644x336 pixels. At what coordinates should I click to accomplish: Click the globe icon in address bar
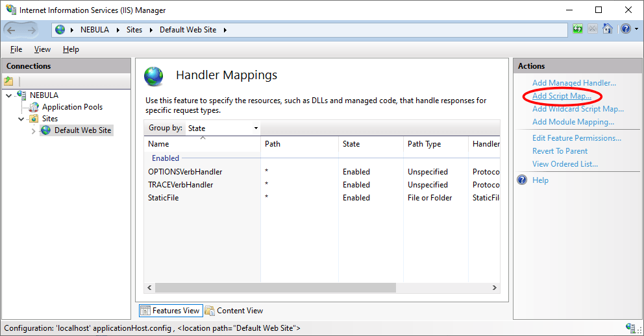pos(60,30)
